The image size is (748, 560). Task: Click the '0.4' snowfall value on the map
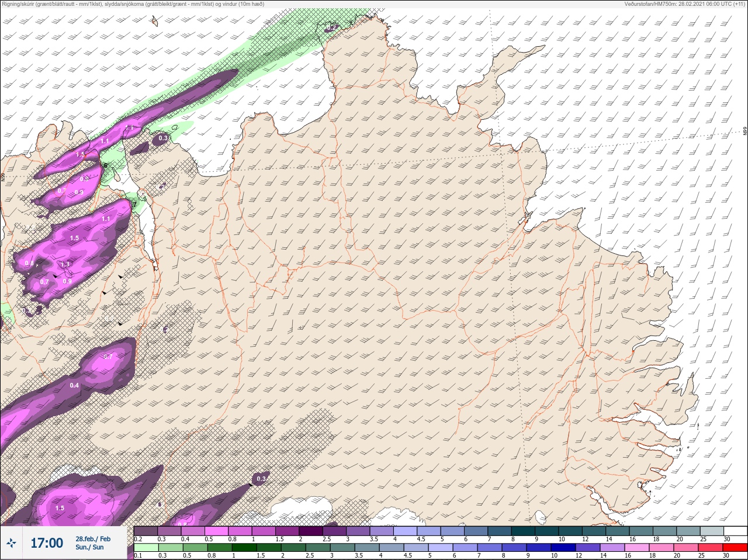coord(74,385)
